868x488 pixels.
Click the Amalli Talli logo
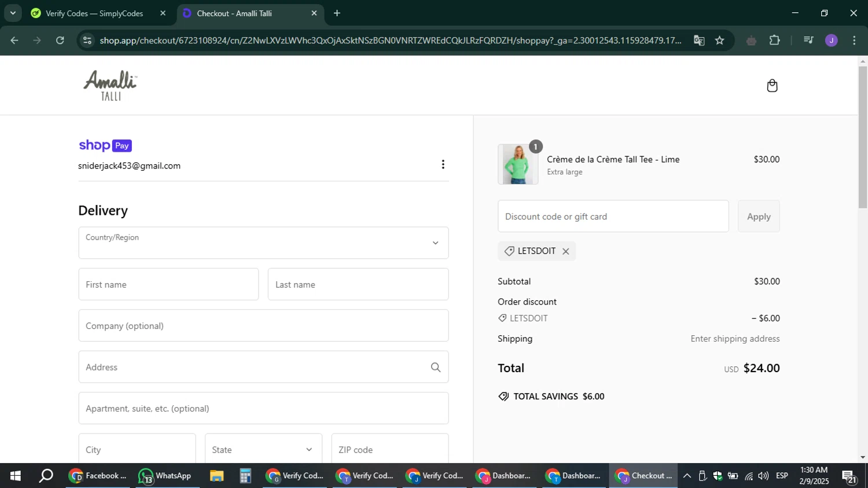(111, 86)
